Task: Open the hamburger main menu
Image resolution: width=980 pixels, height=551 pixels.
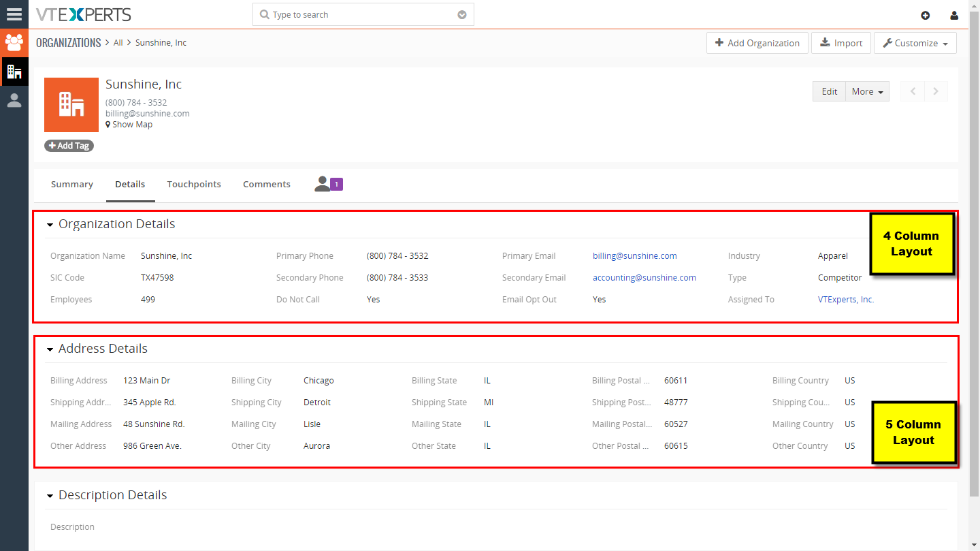Action: tap(14, 14)
